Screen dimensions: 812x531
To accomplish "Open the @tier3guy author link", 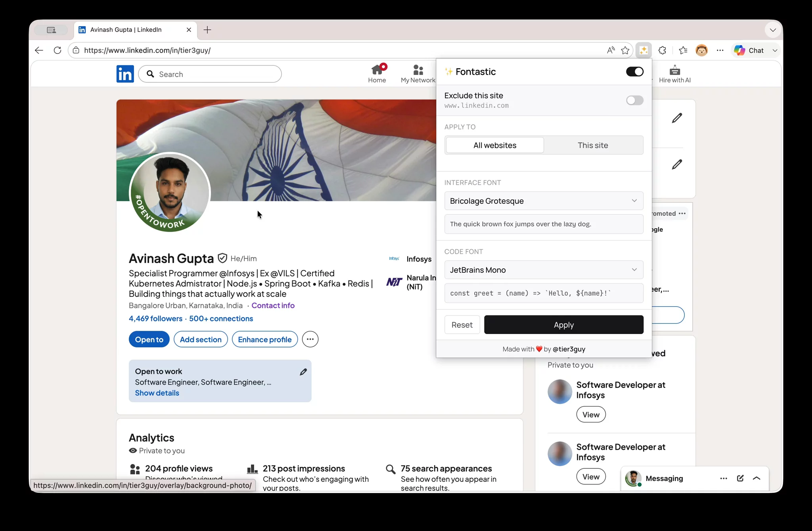I will click(569, 349).
